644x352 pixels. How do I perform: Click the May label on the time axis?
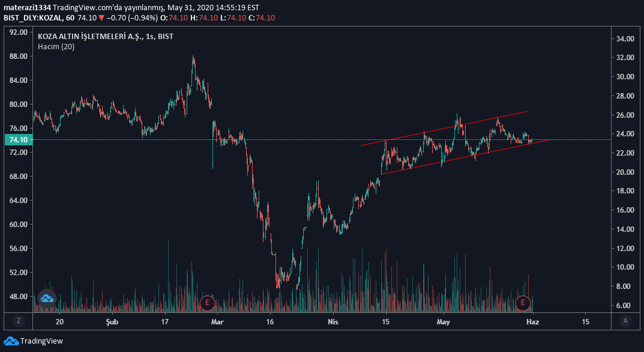pos(443,321)
